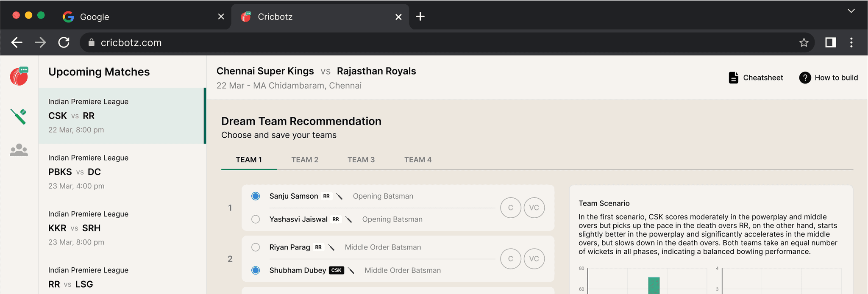Click '23 Mar, 4:00 pm' match time
This screenshot has width=868, height=294.
point(76,186)
